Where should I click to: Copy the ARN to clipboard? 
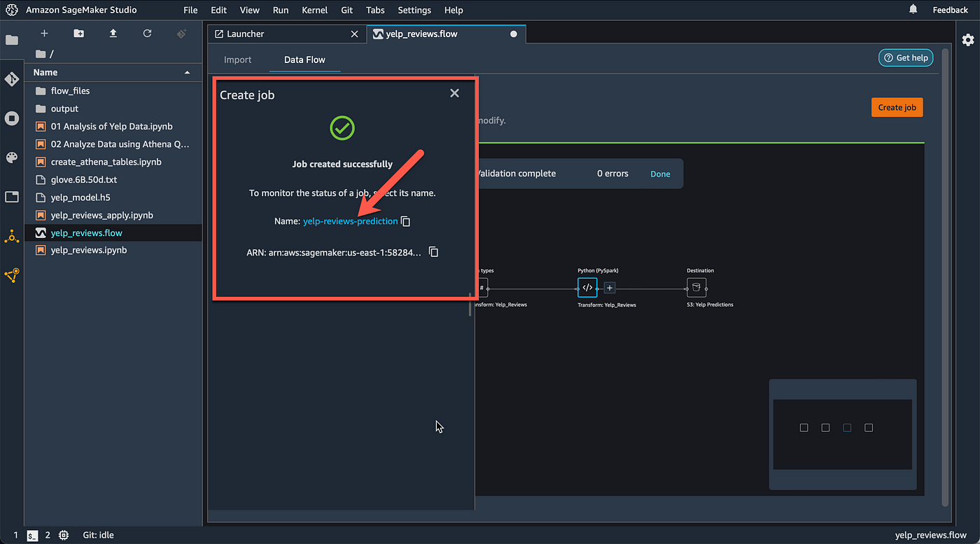point(433,252)
